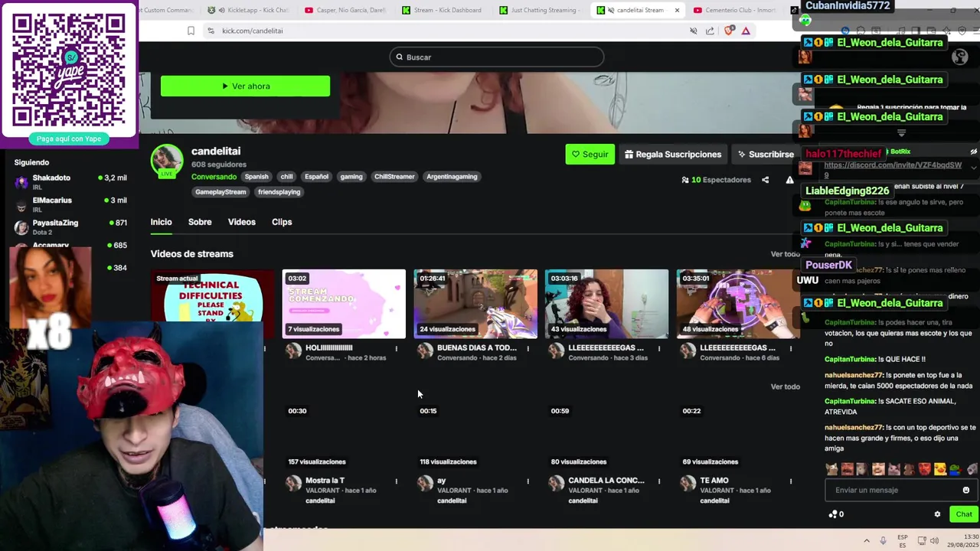Image resolution: width=980 pixels, height=551 pixels.
Task: Open options menu for CANDELA LA CONC clip
Action: (x=658, y=481)
